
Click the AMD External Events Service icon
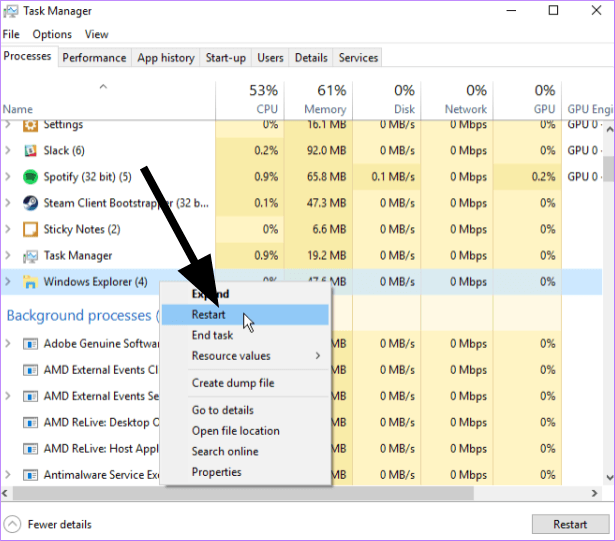[x=30, y=397]
